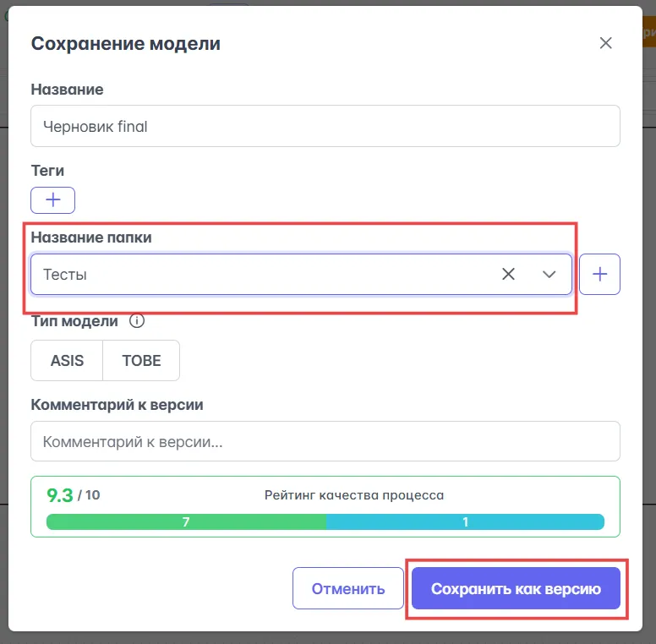Expand the folder list chevron

[x=549, y=274]
